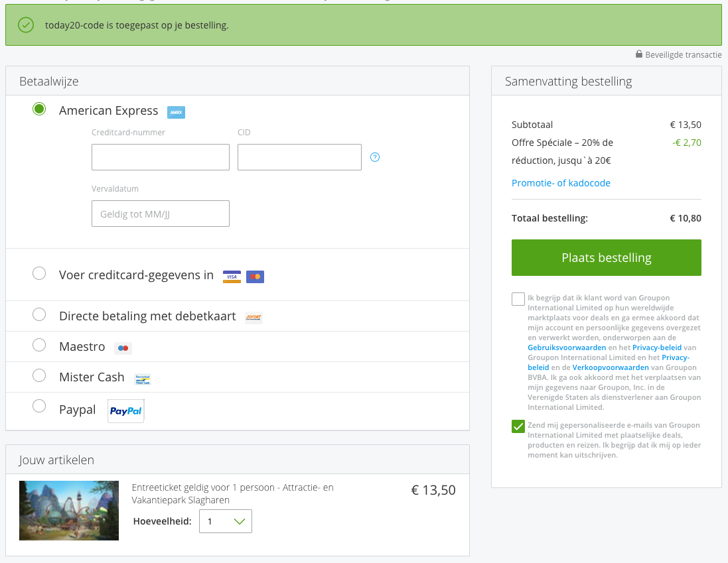This screenshot has height=563, width=728.
Task: Select the Maestro payment option
Action: (x=39, y=345)
